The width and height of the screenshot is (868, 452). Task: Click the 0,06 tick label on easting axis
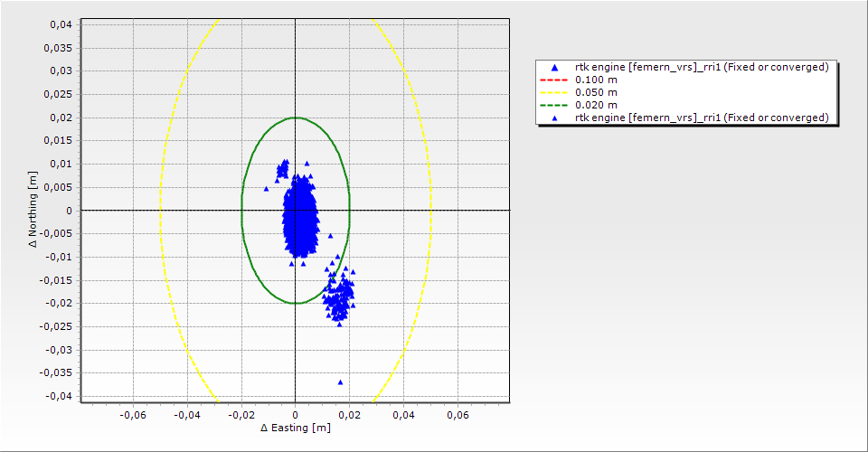point(458,415)
